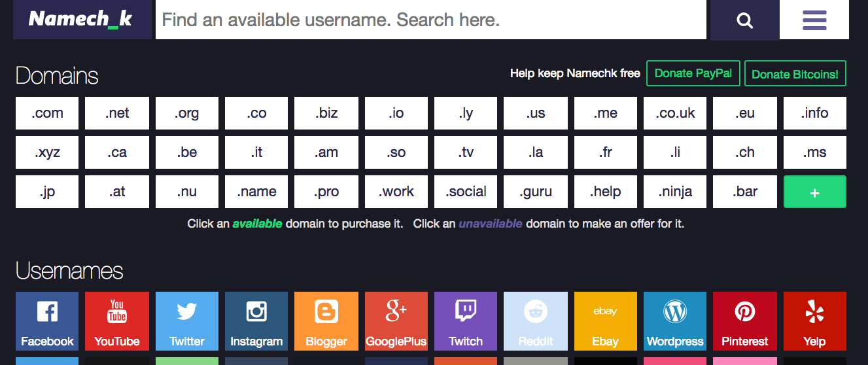Open the YouTube username tile
Image resolution: width=868 pixels, height=365 pixels.
tap(117, 321)
